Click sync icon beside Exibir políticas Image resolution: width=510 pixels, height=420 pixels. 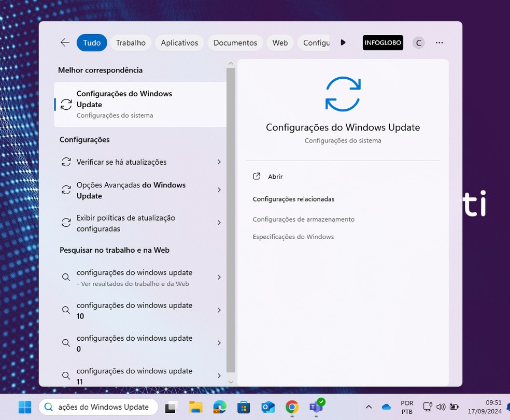(66, 223)
